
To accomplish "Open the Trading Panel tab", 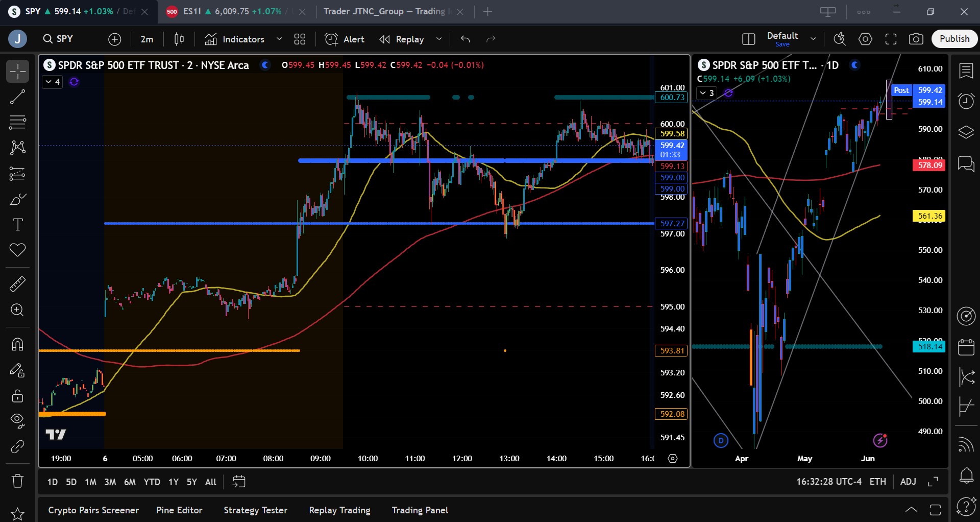I will (x=420, y=510).
